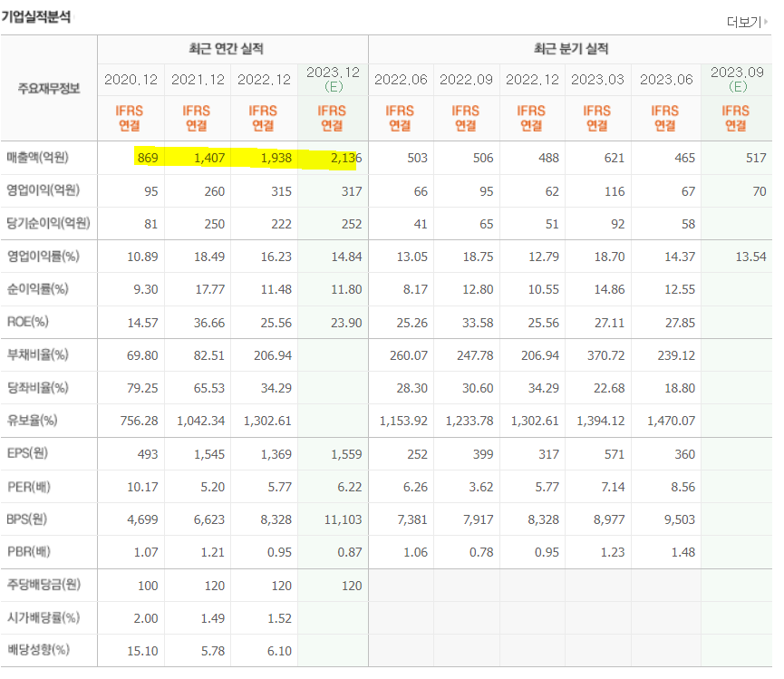Viewport: 784px width, 679px height.
Task: Click the highlighted 매출액 value 1,407
Action: point(209,158)
